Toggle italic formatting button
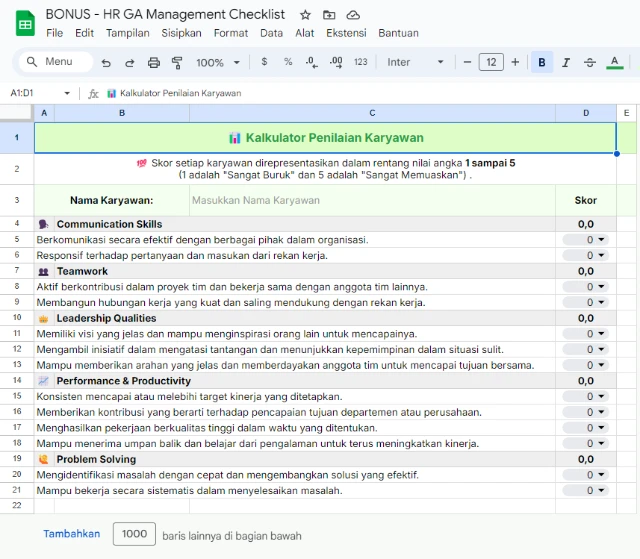The height and width of the screenshot is (559, 640). pos(566,62)
